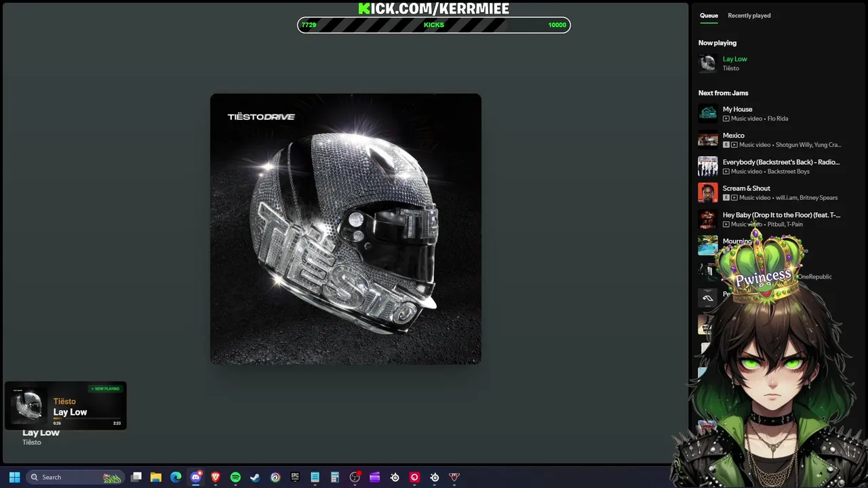Viewport: 868px width, 488px height.
Task: Open File Explorer from the taskbar
Action: 156,477
